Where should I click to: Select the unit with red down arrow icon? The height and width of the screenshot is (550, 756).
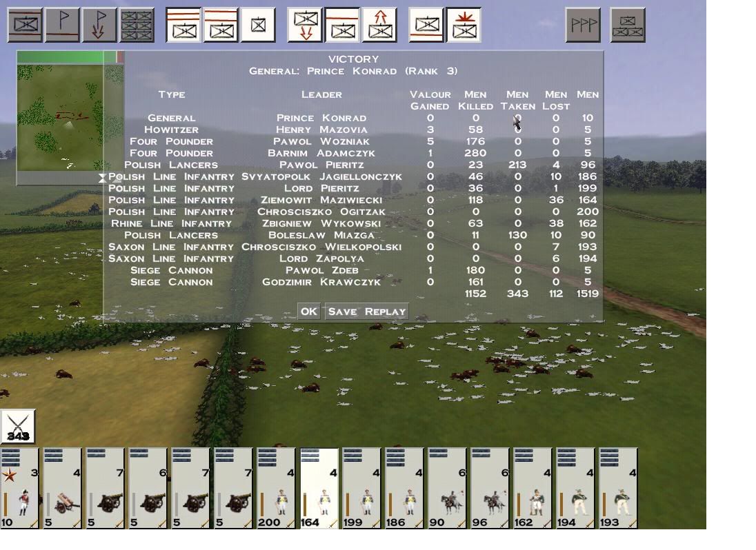[x=305, y=25]
